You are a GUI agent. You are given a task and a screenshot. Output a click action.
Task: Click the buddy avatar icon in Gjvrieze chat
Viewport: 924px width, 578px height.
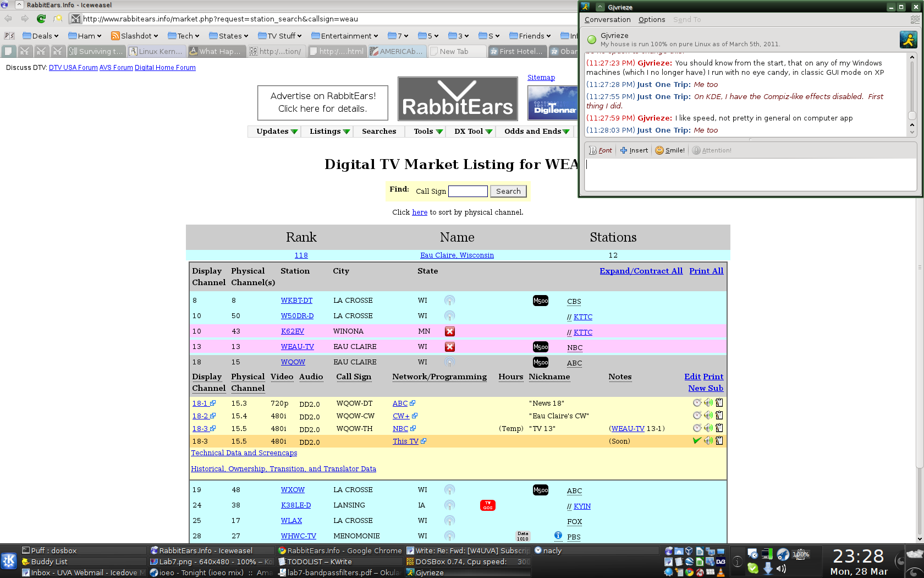(x=908, y=40)
